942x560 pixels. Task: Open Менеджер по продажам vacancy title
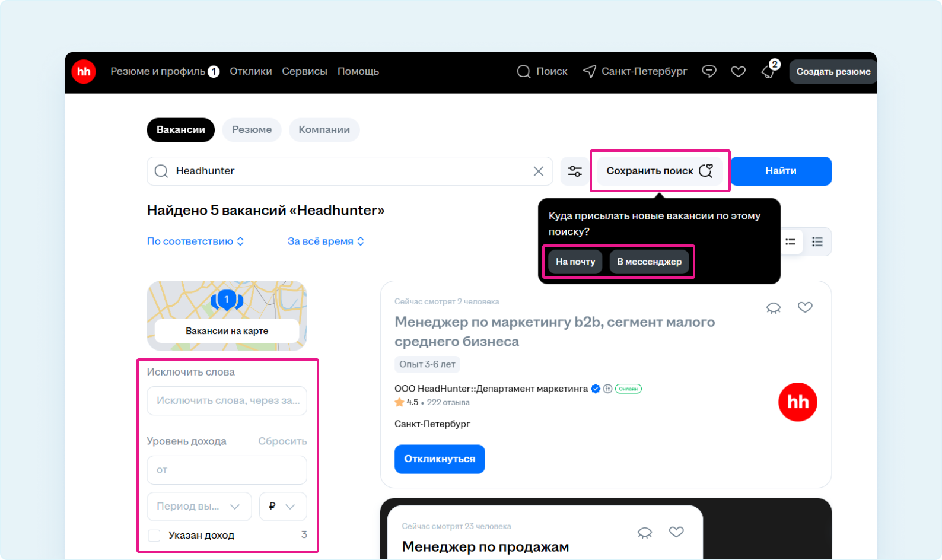(x=485, y=547)
